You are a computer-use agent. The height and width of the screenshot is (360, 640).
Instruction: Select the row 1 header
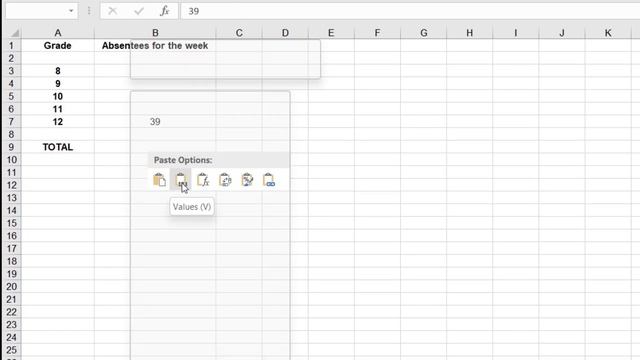coord(11,46)
